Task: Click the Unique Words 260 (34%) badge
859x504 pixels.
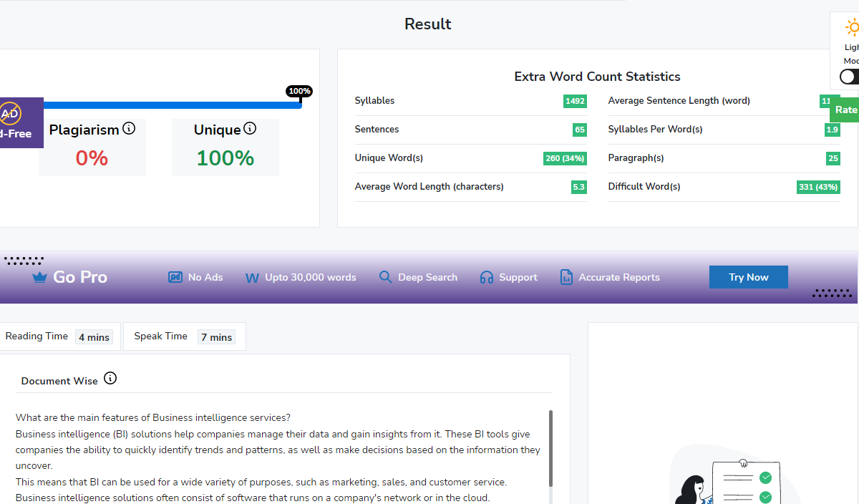Action: pos(566,158)
